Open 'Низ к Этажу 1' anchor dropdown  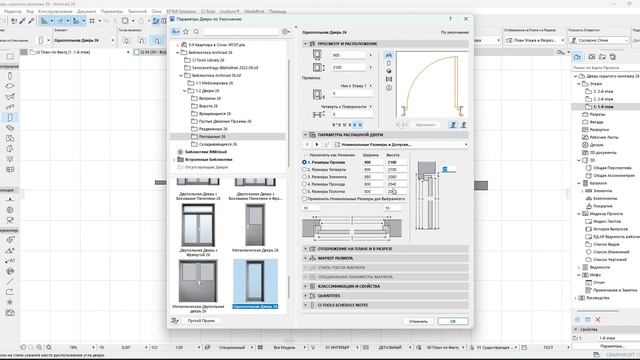356,86
